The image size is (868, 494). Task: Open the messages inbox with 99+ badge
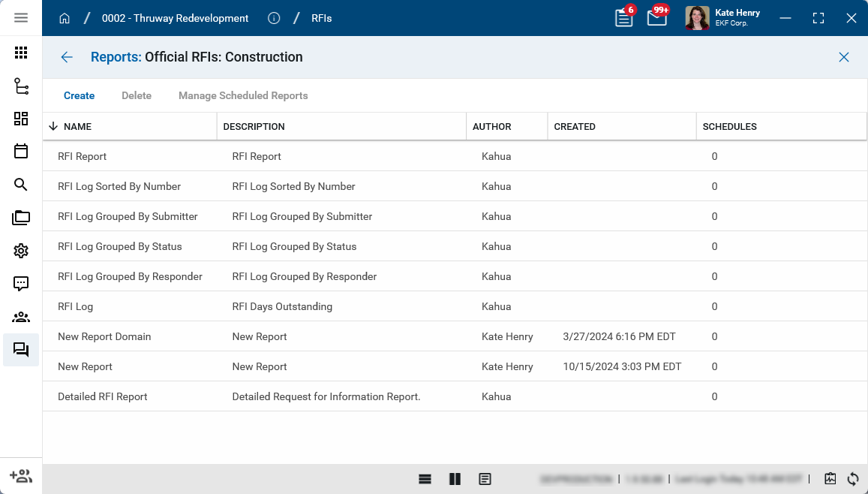tap(656, 18)
